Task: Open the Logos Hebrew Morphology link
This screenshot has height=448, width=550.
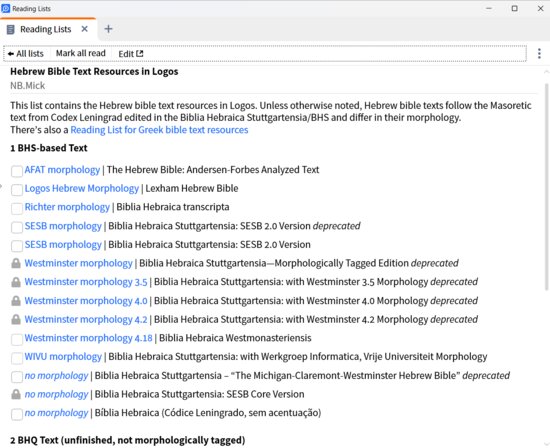Action: [82, 188]
